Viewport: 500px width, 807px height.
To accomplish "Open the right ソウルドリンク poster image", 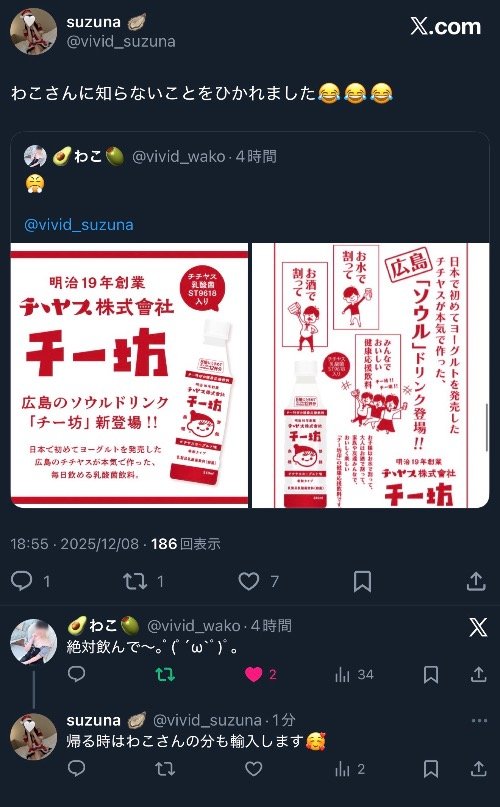I will 370,376.
